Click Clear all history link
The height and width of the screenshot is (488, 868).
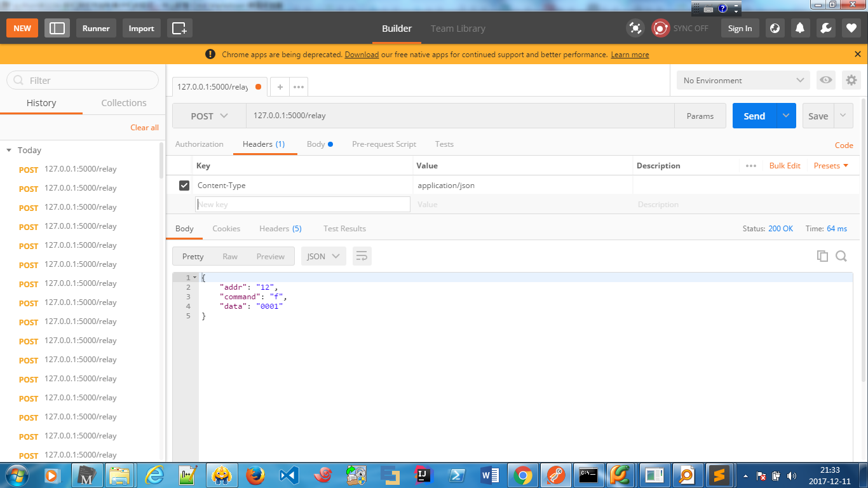[145, 128]
